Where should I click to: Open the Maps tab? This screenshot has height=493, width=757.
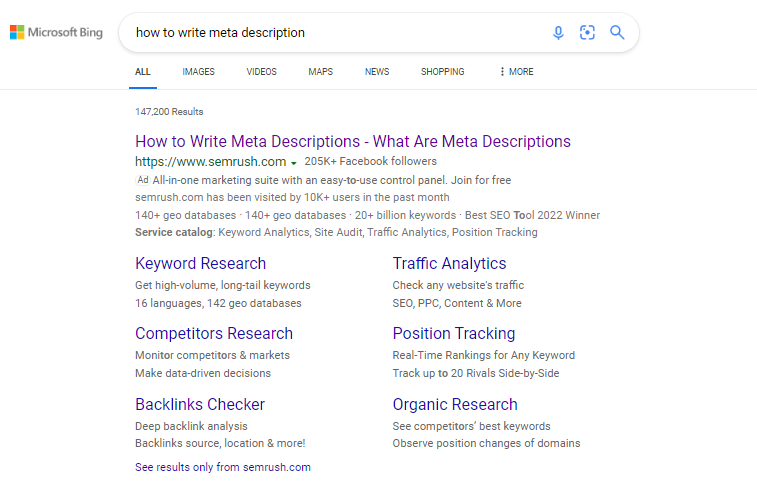click(x=320, y=72)
